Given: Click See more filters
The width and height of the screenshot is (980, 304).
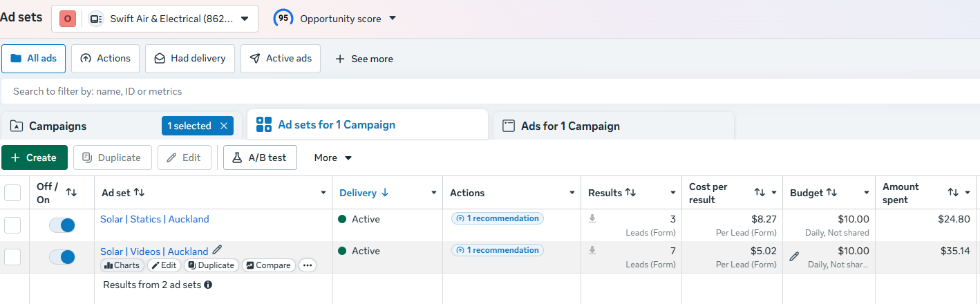Looking at the screenshot, I should point(364,59).
